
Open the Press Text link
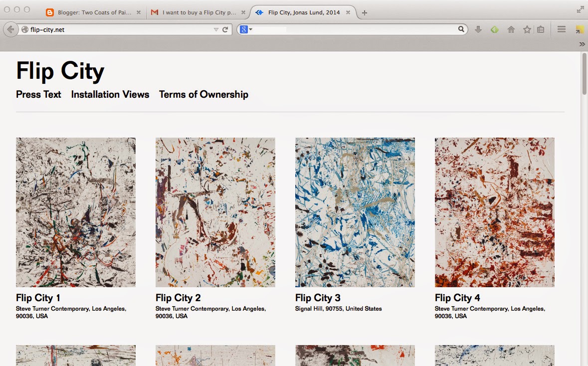point(38,94)
